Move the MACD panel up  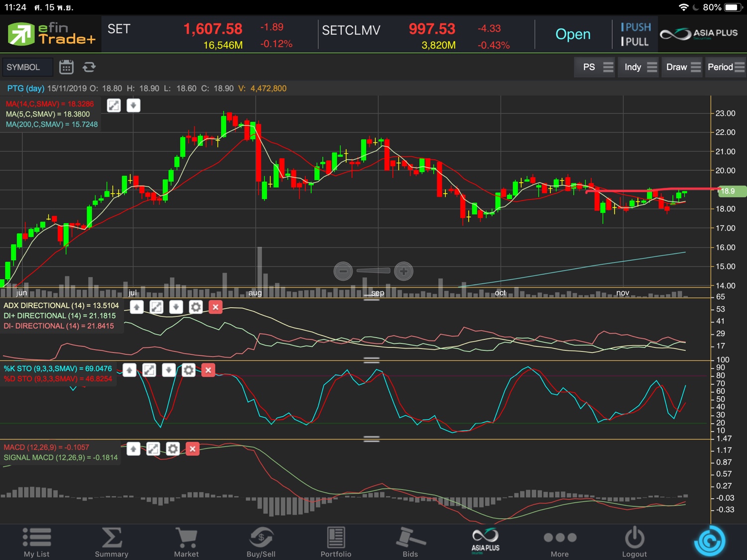click(x=133, y=449)
